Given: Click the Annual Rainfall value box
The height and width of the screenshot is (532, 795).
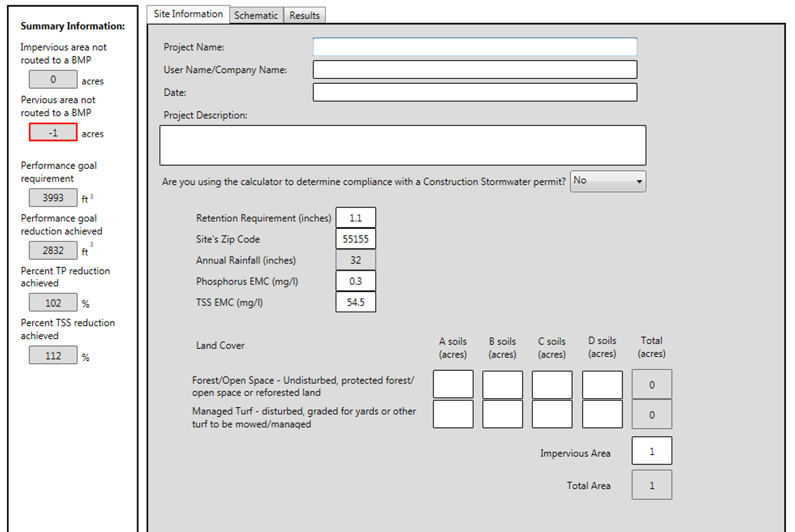Looking at the screenshot, I should [356, 260].
